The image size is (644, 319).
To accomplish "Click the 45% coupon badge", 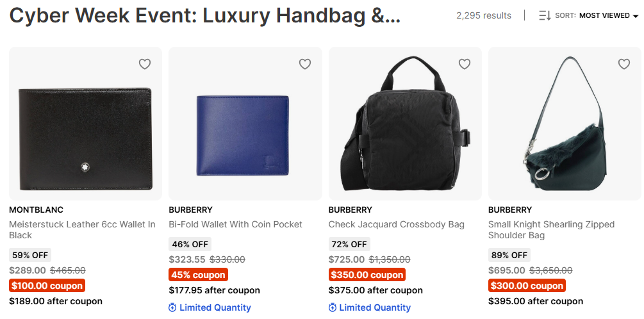I will [x=198, y=275].
